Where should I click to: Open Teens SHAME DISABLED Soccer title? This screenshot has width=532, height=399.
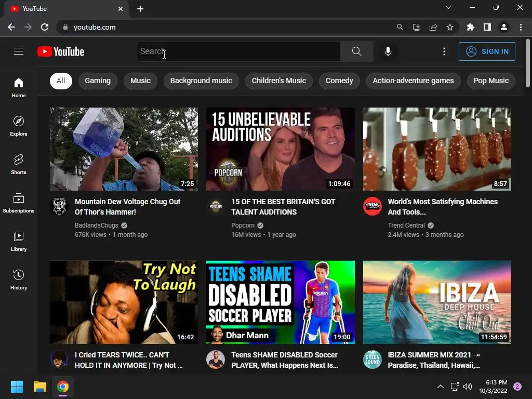click(285, 360)
